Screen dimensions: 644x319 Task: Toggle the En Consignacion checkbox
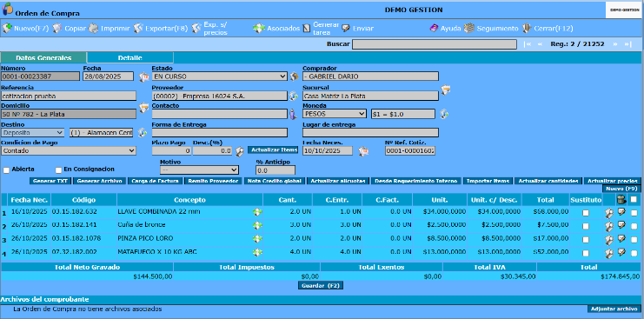[x=58, y=170]
